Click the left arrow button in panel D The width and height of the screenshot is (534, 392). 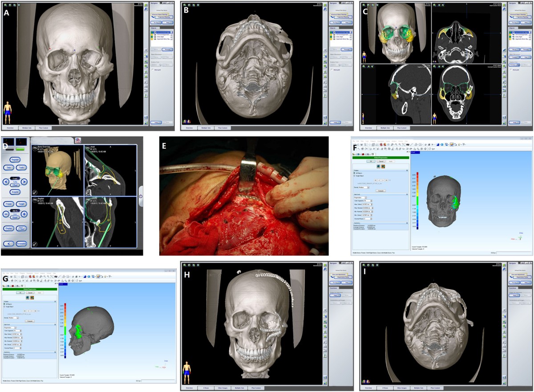[x=6, y=182]
